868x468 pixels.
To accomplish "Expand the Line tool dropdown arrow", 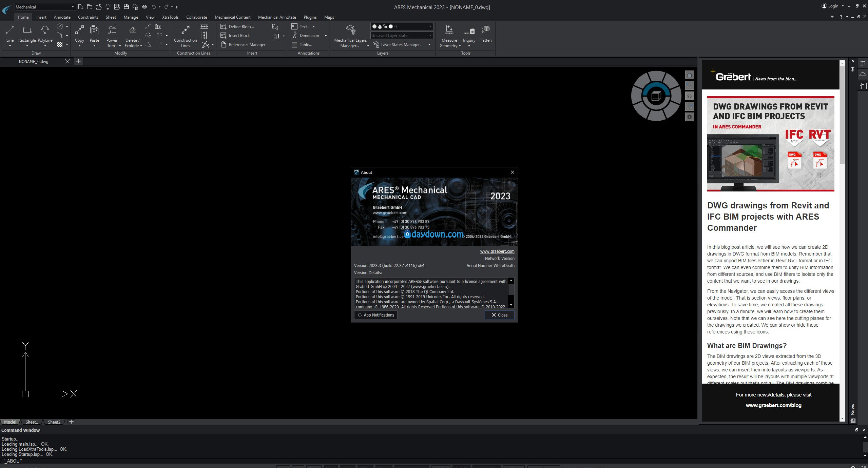I will [10, 46].
